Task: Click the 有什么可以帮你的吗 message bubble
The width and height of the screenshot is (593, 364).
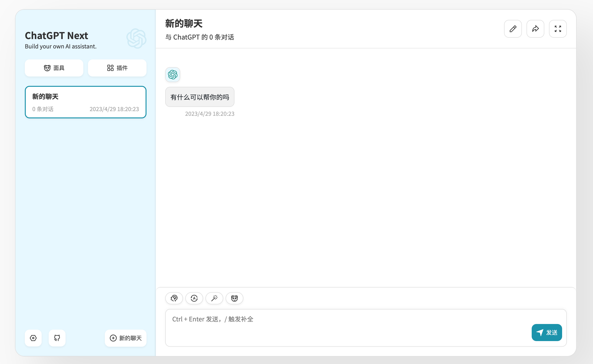Action: pos(200,97)
